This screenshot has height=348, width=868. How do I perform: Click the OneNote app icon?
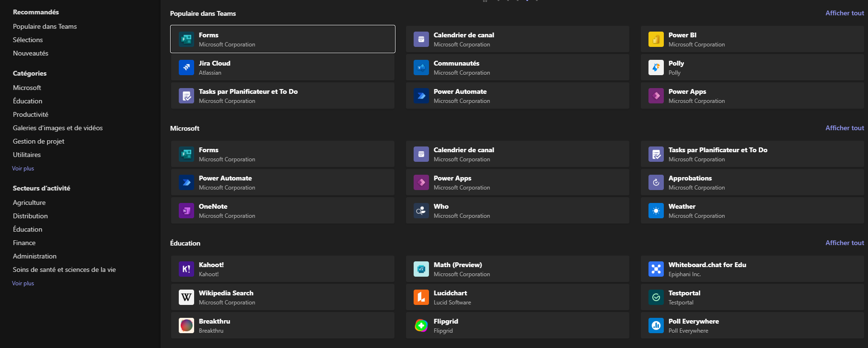(186, 211)
